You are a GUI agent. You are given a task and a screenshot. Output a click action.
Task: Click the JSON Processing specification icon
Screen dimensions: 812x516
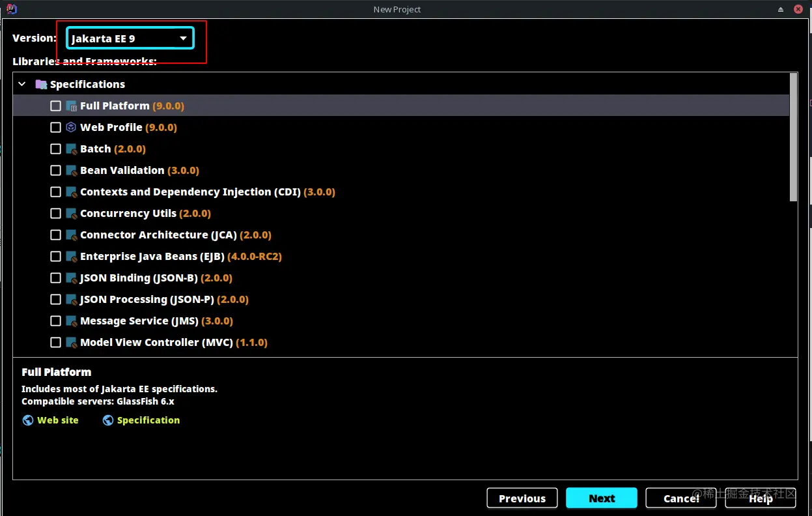click(x=72, y=299)
